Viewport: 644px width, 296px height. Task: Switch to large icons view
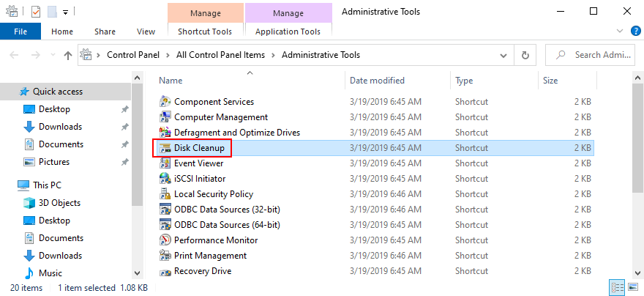click(630, 288)
